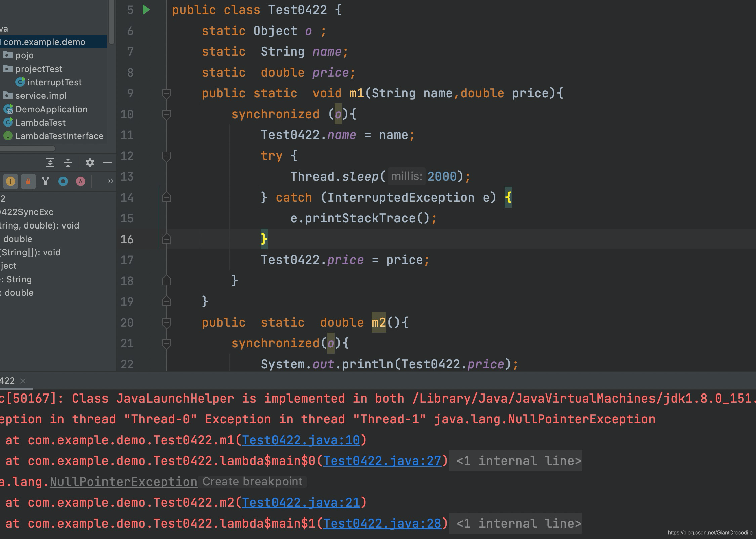Click fold end marker on line 19

(x=167, y=301)
